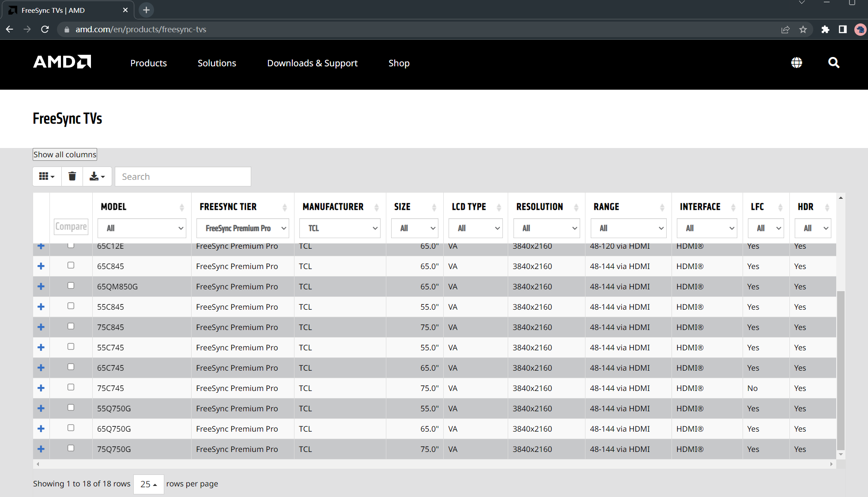Image resolution: width=868 pixels, height=497 pixels.
Task: Open Downloads & Support menu
Action: 312,63
